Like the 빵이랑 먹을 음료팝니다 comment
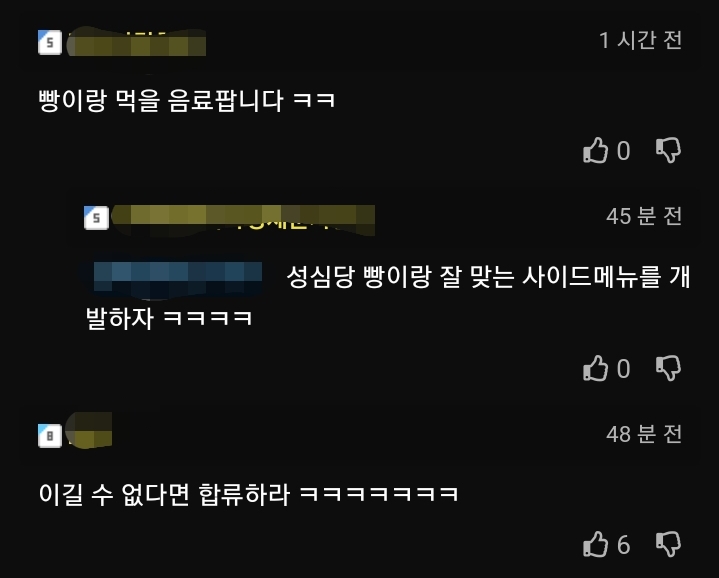719x578 pixels. 595,150
